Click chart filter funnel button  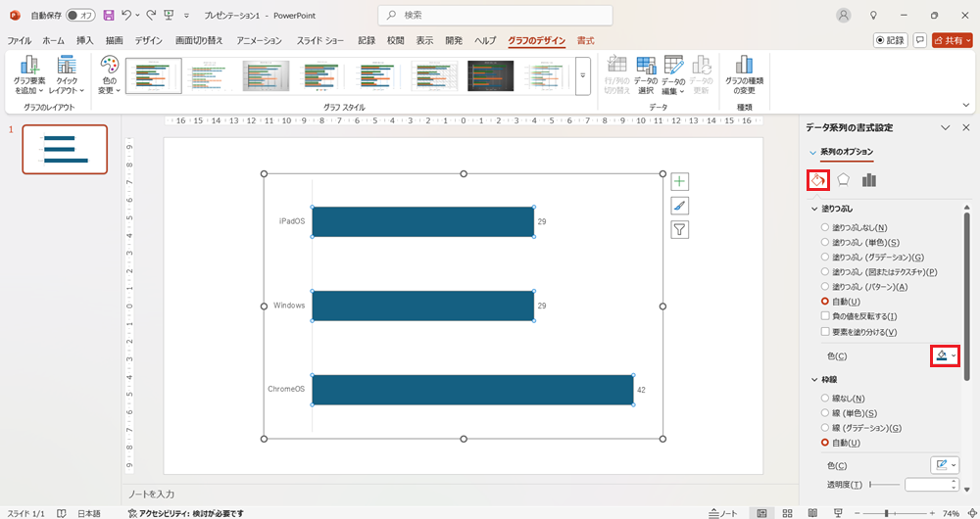679,230
